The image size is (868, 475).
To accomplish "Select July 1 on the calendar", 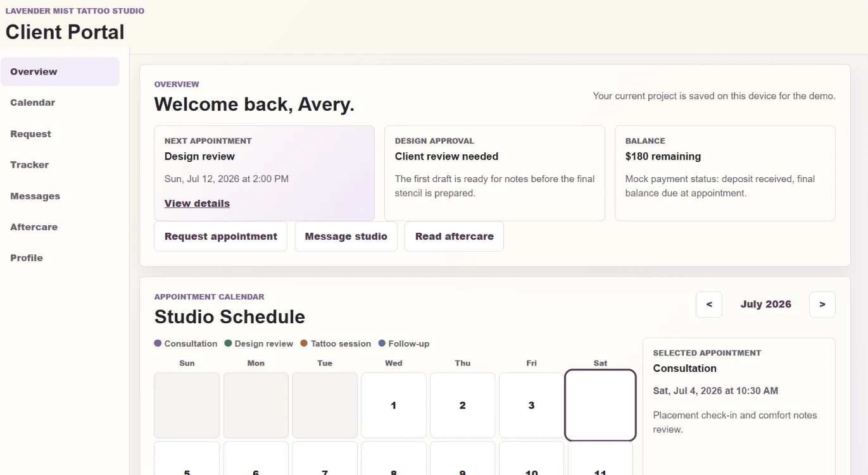I will tap(394, 405).
